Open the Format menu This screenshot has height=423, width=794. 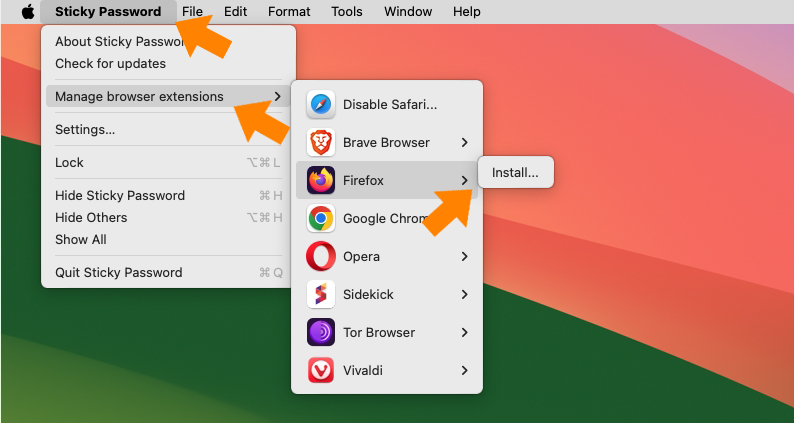point(289,11)
